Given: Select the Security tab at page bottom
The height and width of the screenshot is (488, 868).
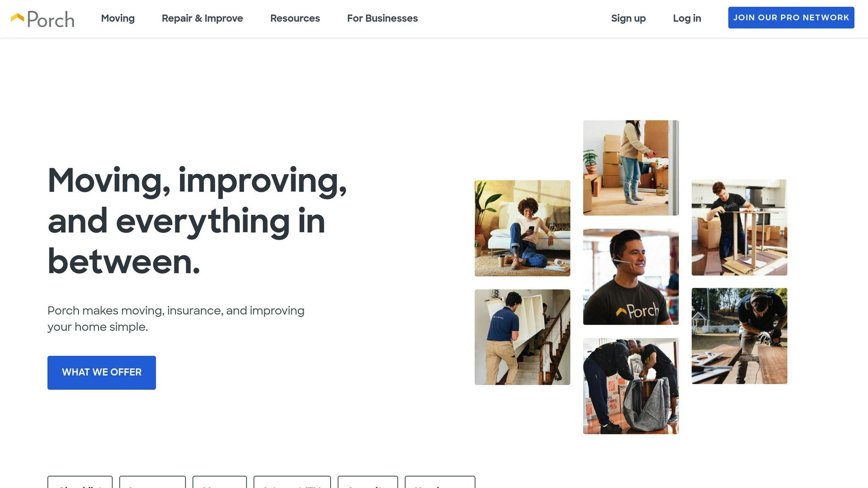Looking at the screenshot, I should [x=368, y=482].
